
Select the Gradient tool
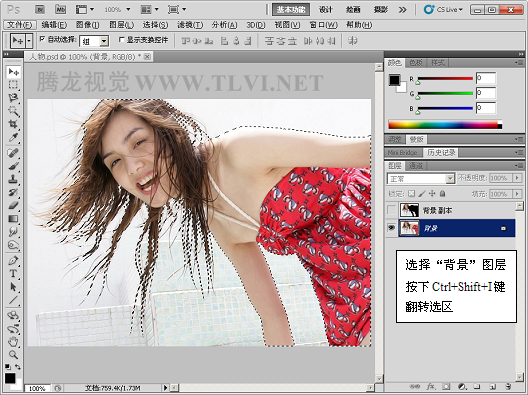tap(13, 219)
